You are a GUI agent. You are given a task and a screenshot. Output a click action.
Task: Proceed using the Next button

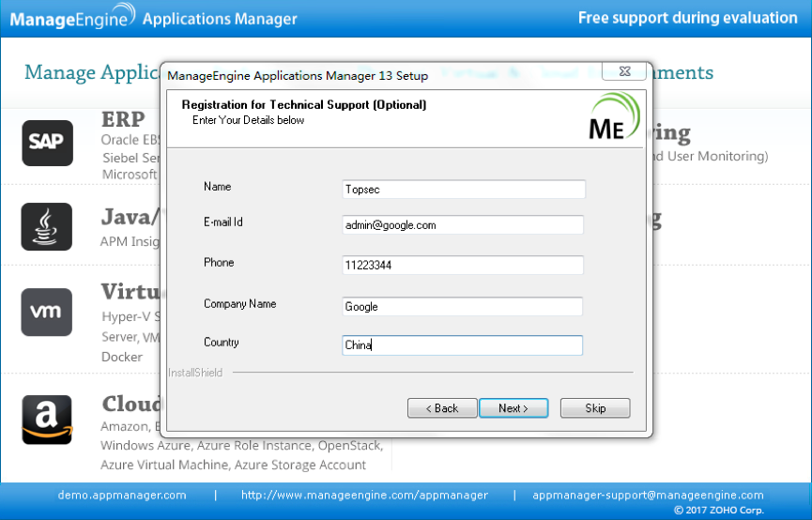pyautogui.click(x=513, y=408)
